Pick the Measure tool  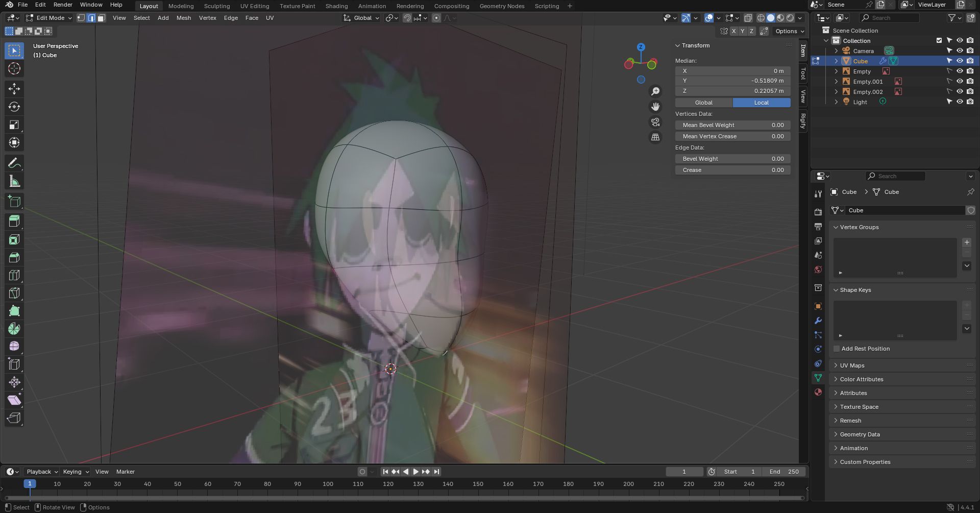(x=14, y=181)
